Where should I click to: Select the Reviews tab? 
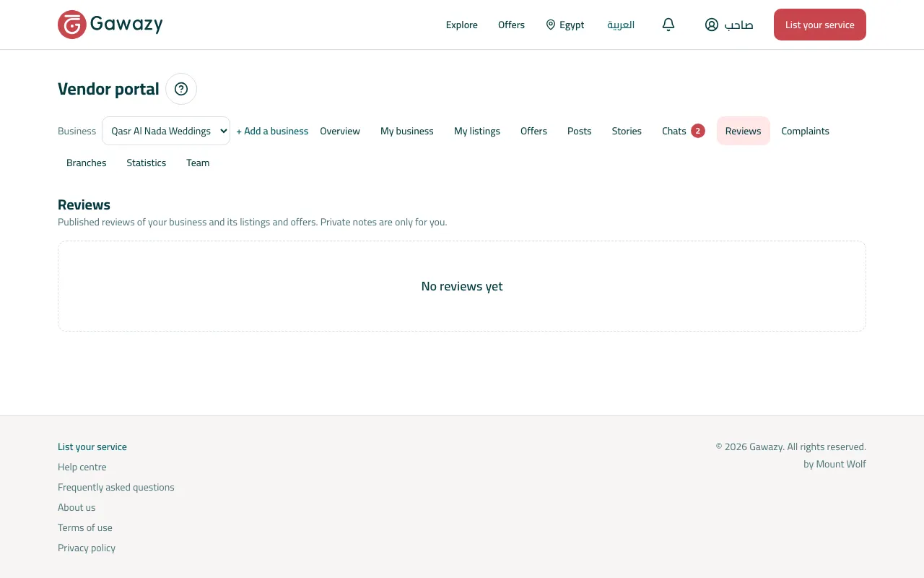coord(744,131)
